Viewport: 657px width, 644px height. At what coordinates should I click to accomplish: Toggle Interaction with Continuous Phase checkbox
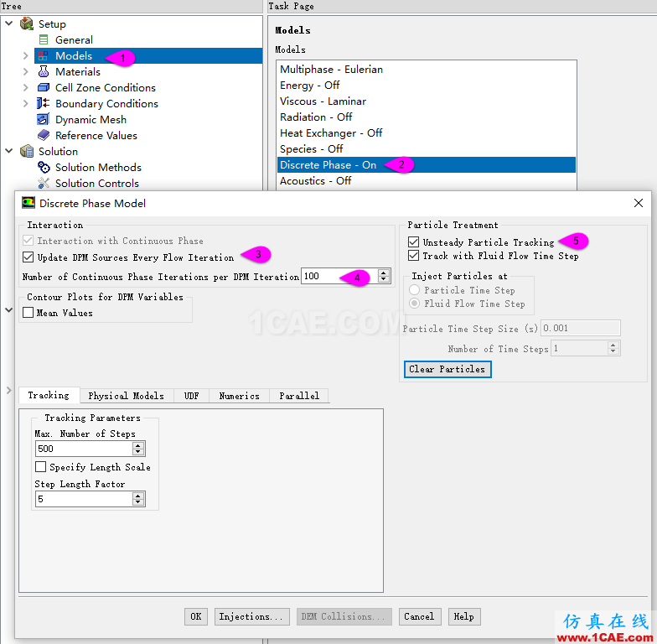pos(28,240)
